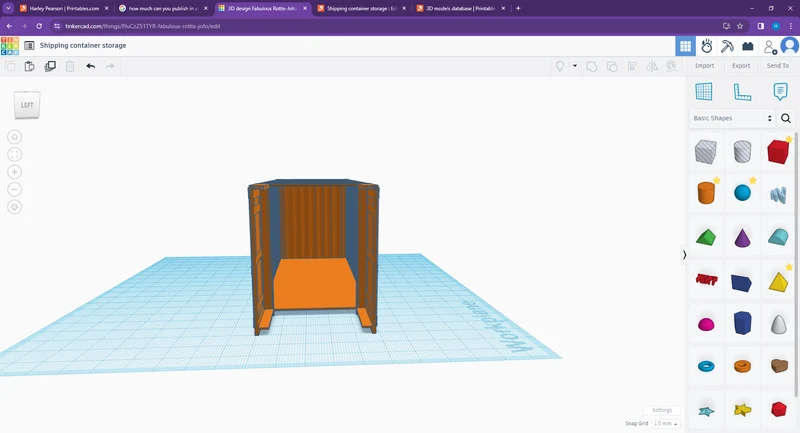
Task: Zoom out with the minus button
Action: click(14, 190)
